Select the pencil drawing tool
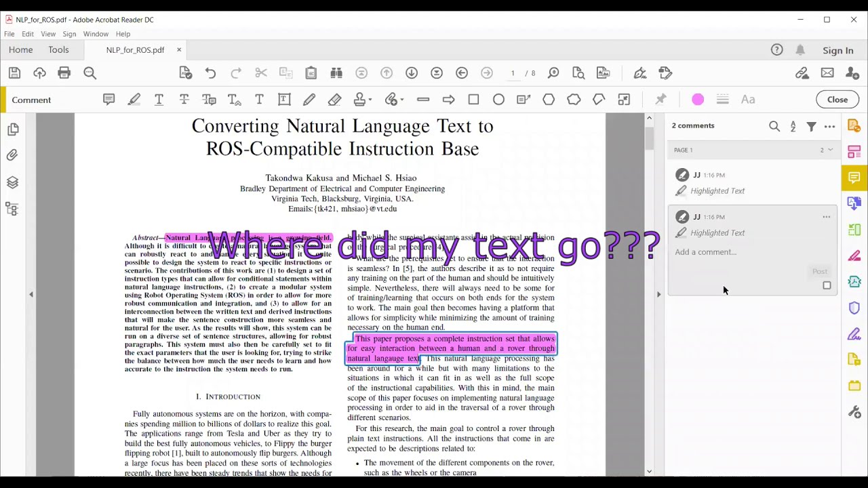Viewport: 868px width, 488px height. [309, 100]
